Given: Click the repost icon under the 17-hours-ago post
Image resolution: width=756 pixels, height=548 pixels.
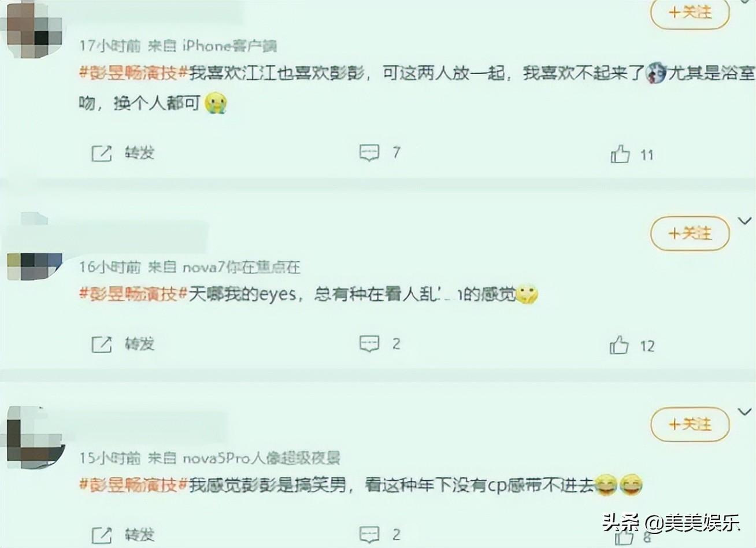Looking at the screenshot, I should click(x=102, y=153).
